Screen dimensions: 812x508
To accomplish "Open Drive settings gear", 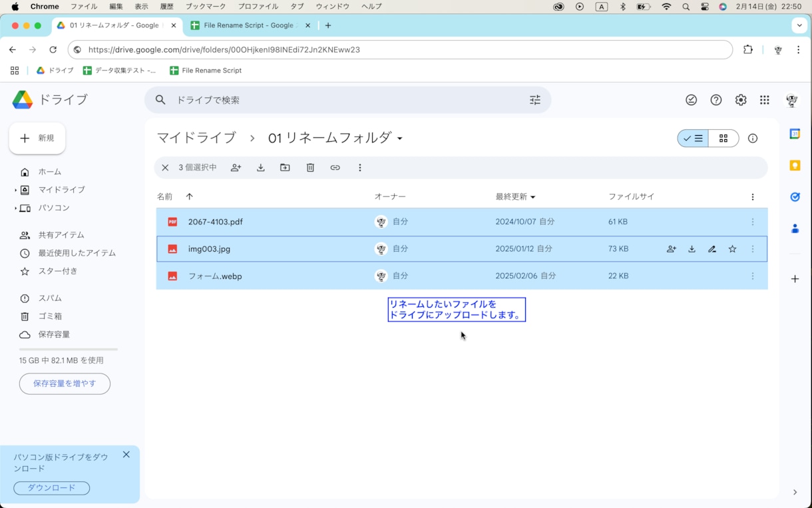I will click(x=741, y=100).
